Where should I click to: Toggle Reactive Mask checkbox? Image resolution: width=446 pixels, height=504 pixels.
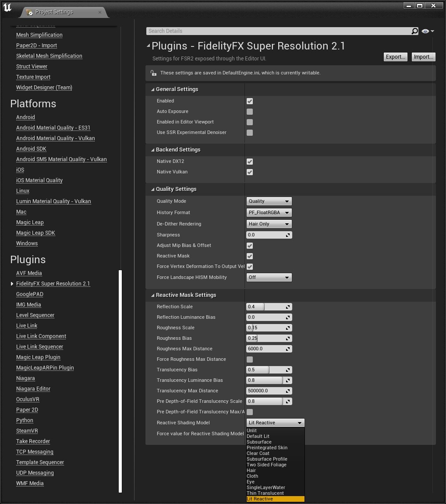click(x=250, y=256)
